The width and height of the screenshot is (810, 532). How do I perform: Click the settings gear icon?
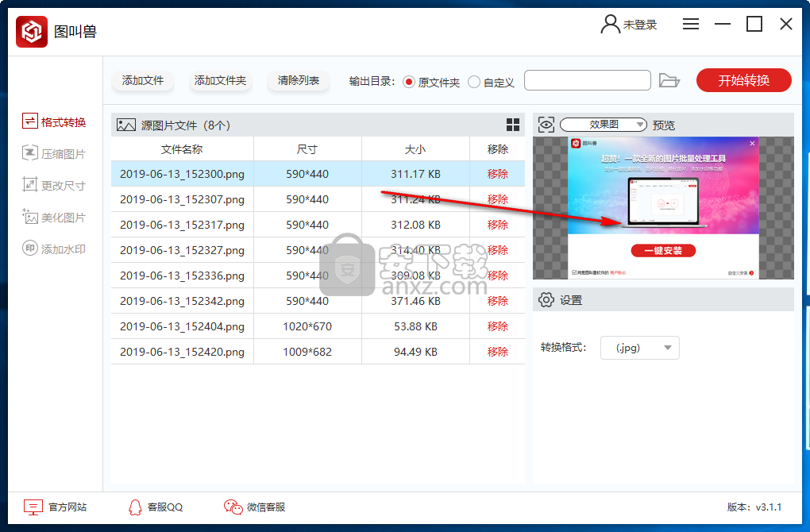[546, 299]
